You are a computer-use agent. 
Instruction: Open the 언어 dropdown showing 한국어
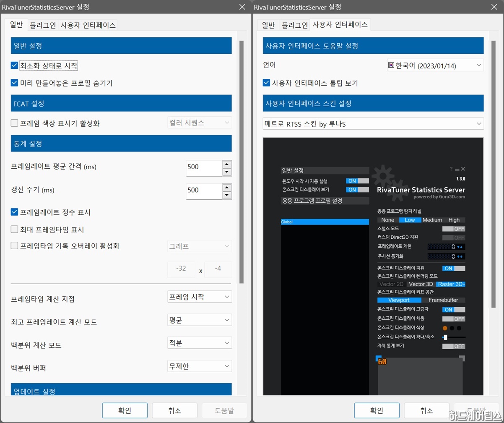pyautogui.click(x=435, y=65)
